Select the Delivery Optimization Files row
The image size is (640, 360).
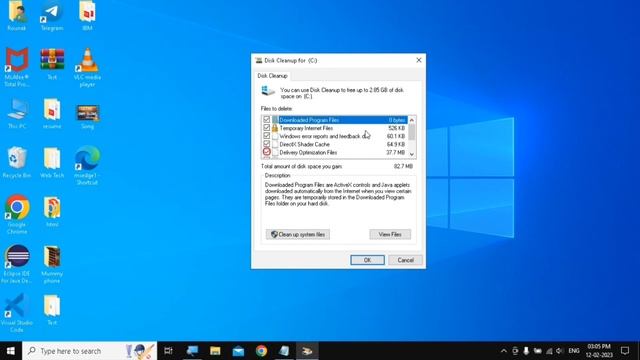pyautogui.click(x=335, y=152)
